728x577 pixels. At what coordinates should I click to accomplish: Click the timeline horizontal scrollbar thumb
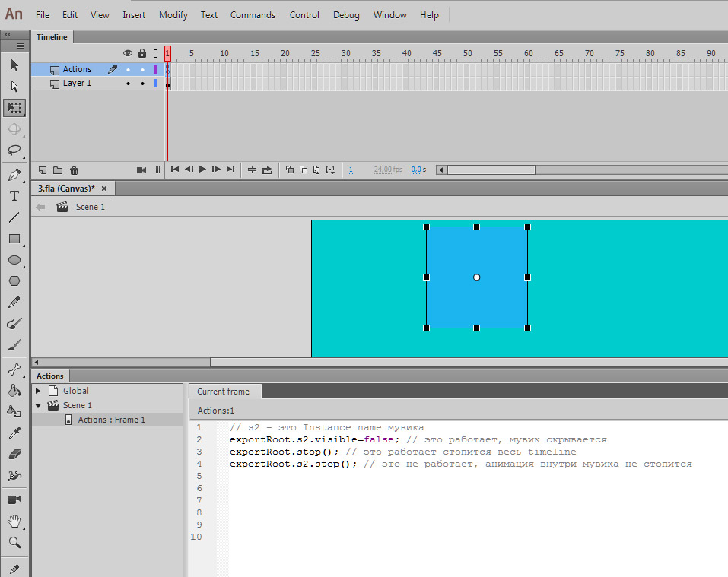491,170
